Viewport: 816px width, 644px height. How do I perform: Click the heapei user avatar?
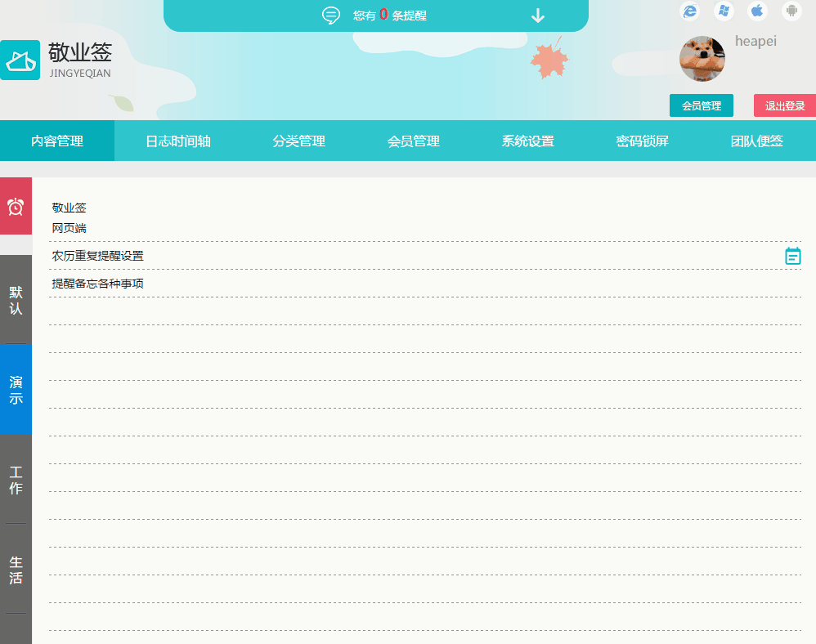702,59
